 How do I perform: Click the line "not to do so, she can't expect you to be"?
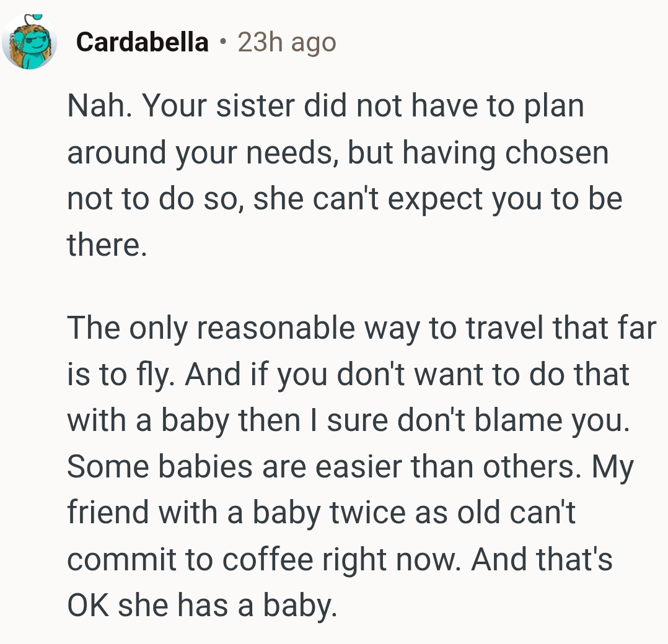(344, 198)
